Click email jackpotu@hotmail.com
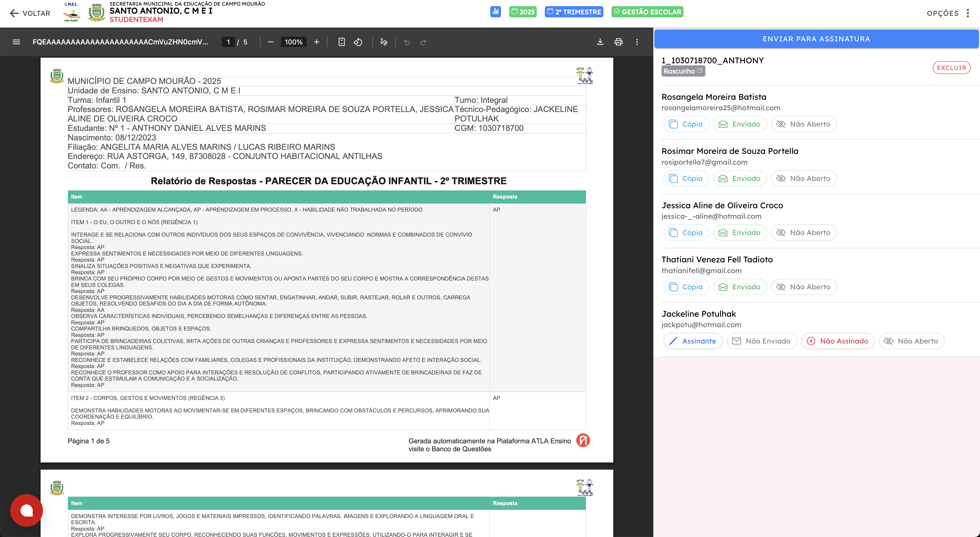980x537 pixels. [701, 325]
